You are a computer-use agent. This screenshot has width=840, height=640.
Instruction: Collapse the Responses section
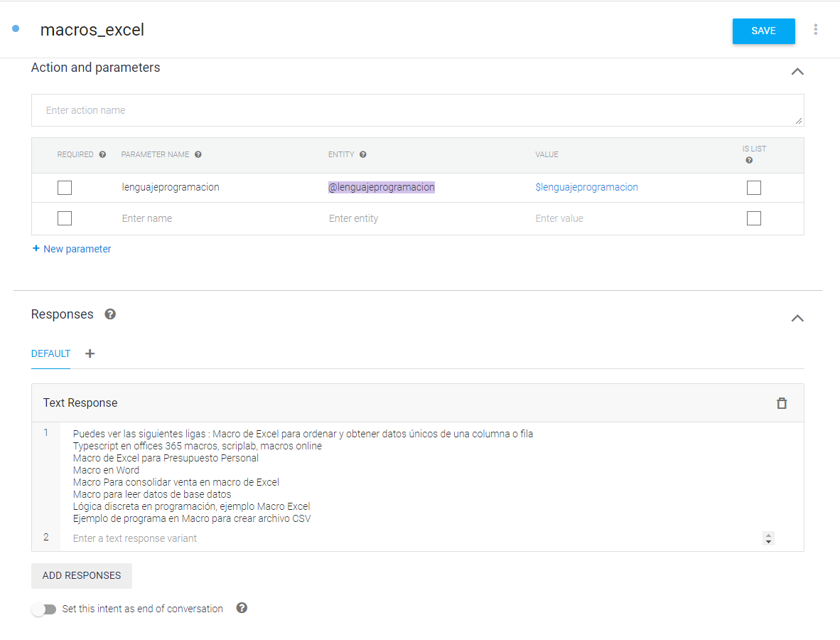[797, 319]
